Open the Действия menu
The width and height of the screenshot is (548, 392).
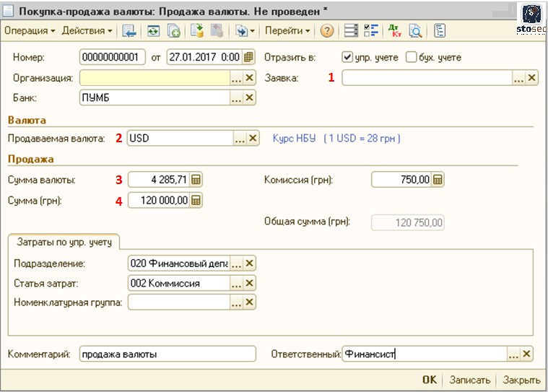(87, 31)
